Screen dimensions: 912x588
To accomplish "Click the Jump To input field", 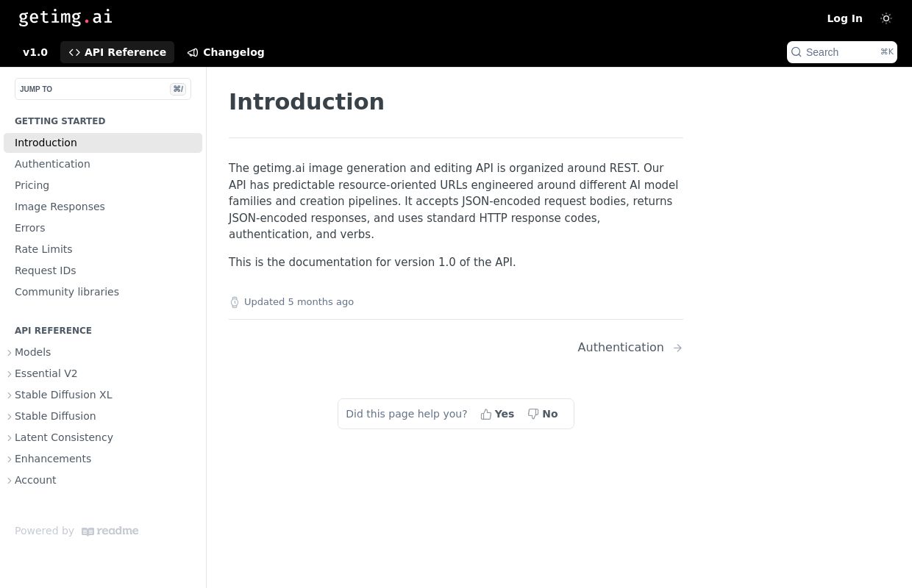I will coord(103,89).
